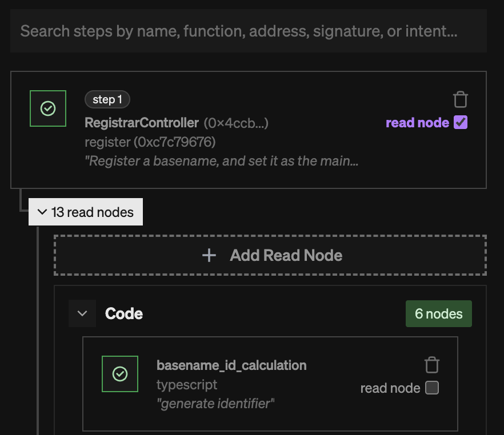The height and width of the screenshot is (435, 504).
Task: Click the register (0xc7c79676) function label
Action: pyautogui.click(x=141, y=142)
